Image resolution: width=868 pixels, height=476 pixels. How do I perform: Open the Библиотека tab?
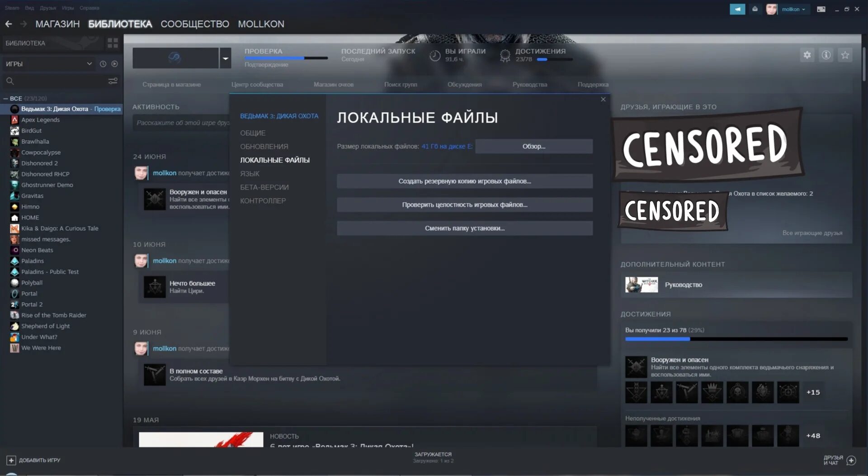120,24
